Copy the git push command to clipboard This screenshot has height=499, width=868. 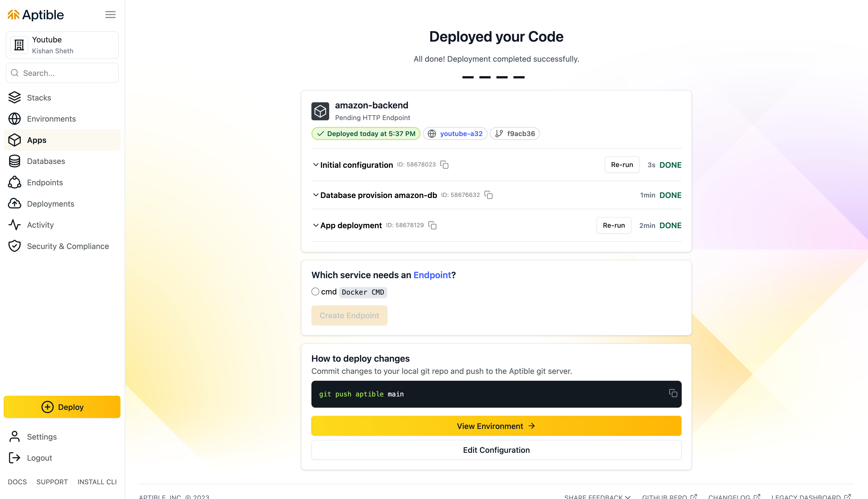673,393
